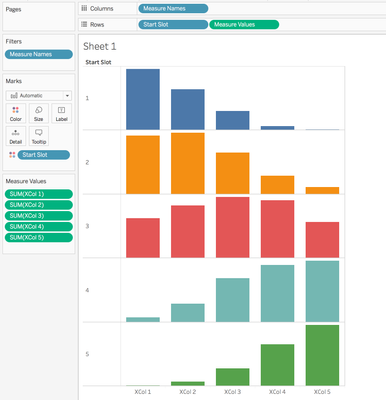Image resolution: width=386 pixels, height=400 pixels.
Task: Click the Rows shelf icon
Action: pyautogui.click(x=84, y=24)
